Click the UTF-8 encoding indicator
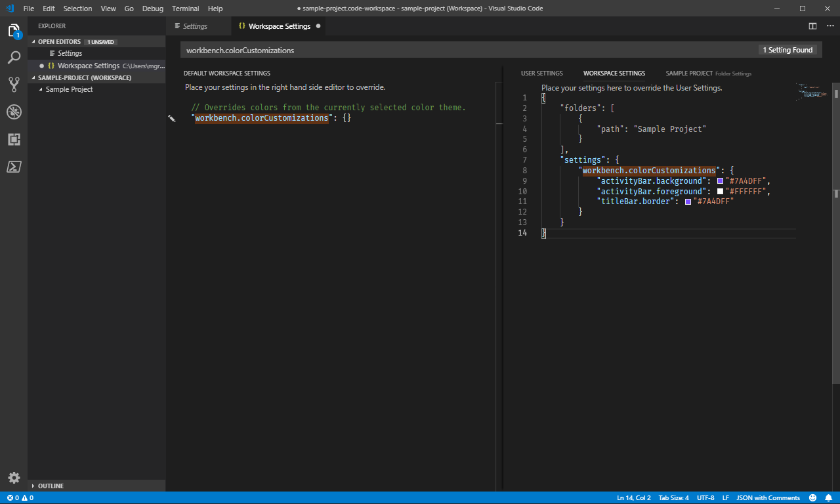The height and width of the screenshot is (504, 840). pyautogui.click(x=705, y=498)
